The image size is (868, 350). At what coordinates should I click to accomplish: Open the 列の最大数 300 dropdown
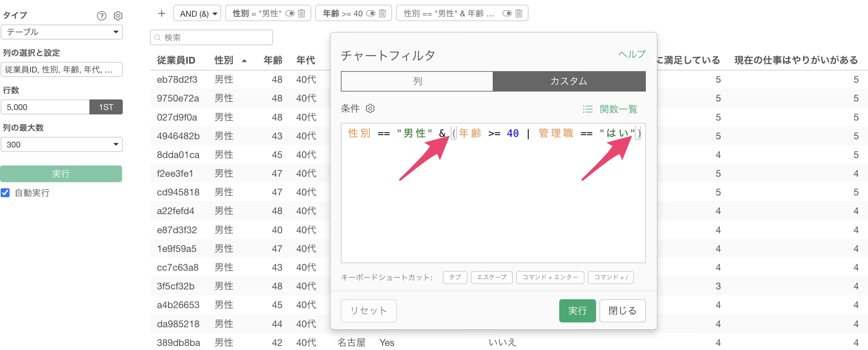click(x=62, y=144)
